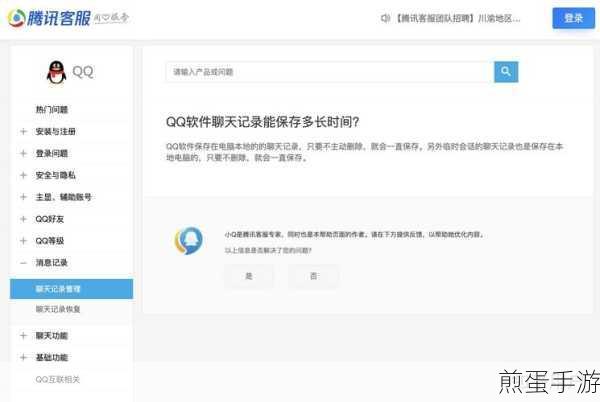This screenshot has width=600, height=402.
Task: Click the 是 feedback button
Action: coord(249,276)
